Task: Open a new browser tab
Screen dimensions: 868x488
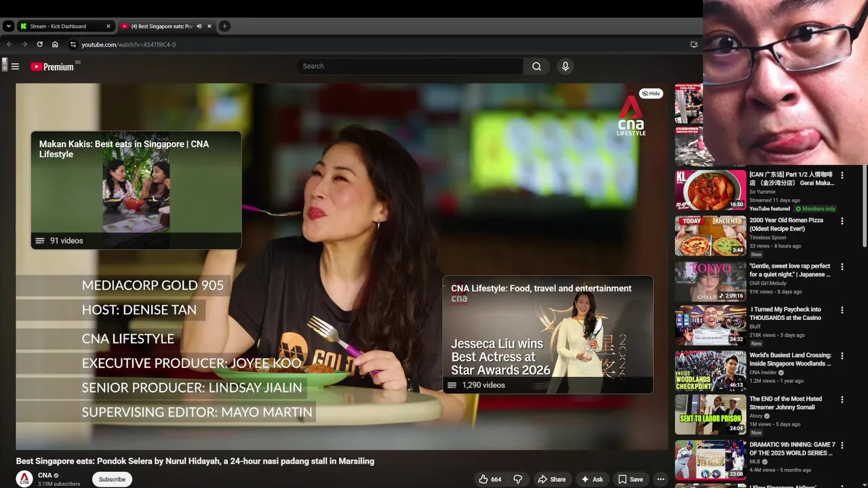Action: [224, 26]
